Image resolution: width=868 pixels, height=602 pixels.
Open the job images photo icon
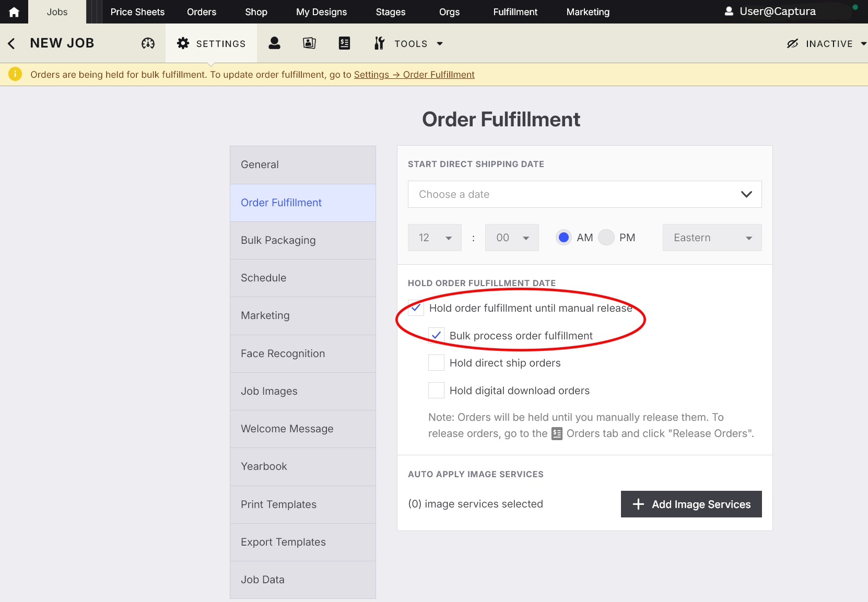click(309, 43)
